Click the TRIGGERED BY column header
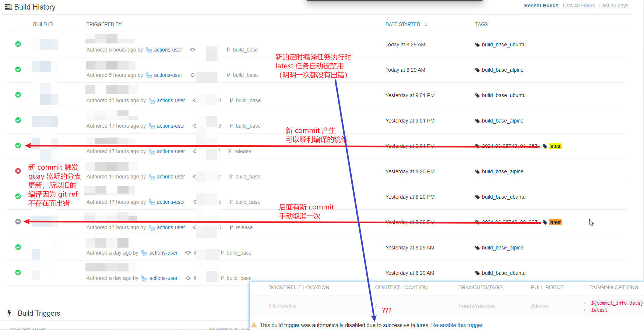 click(104, 24)
